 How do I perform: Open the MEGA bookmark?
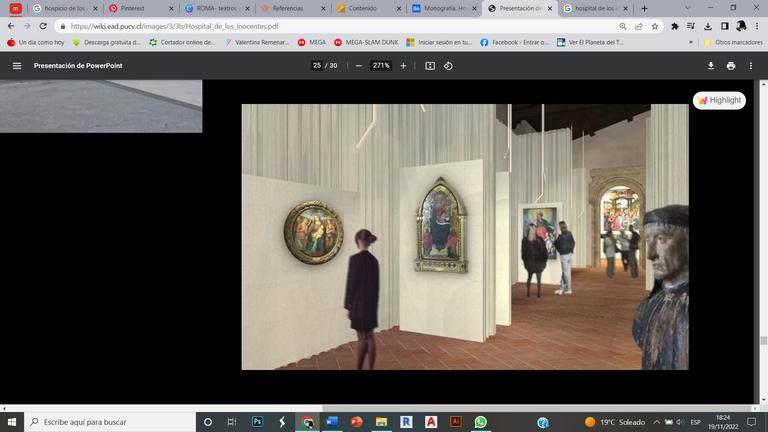(312, 43)
